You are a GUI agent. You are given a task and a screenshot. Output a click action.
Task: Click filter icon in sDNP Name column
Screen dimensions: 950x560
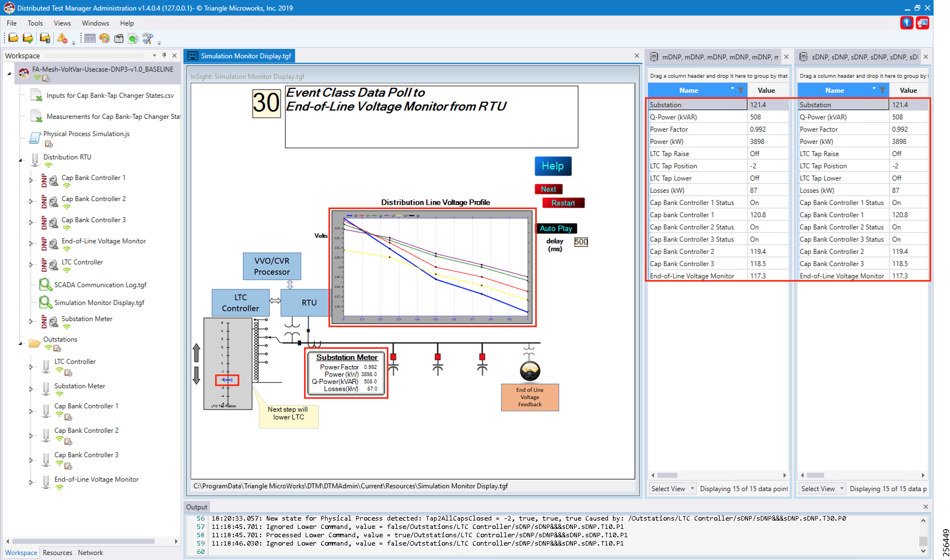[x=882, y=91]
